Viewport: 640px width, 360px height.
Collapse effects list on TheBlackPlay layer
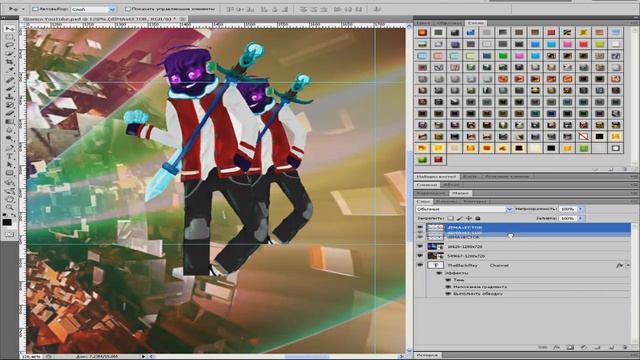coord(628,265)
